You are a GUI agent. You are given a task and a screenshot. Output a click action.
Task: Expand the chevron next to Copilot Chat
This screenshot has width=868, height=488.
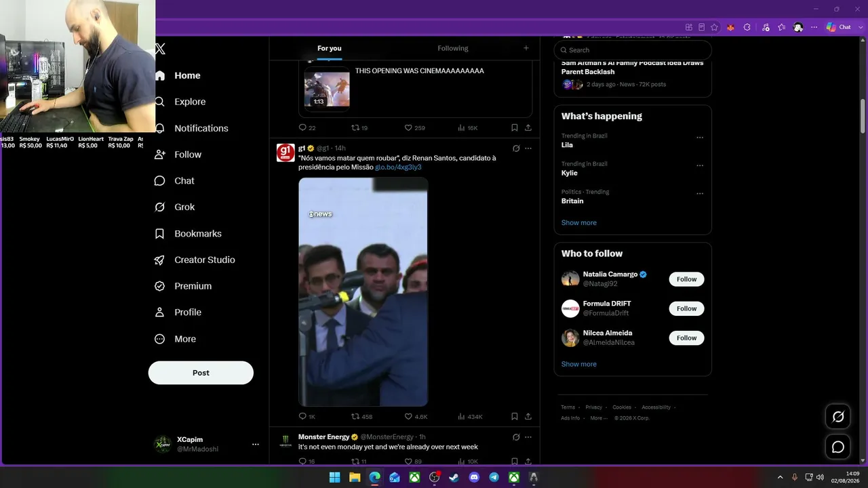[x=860, y=27]
